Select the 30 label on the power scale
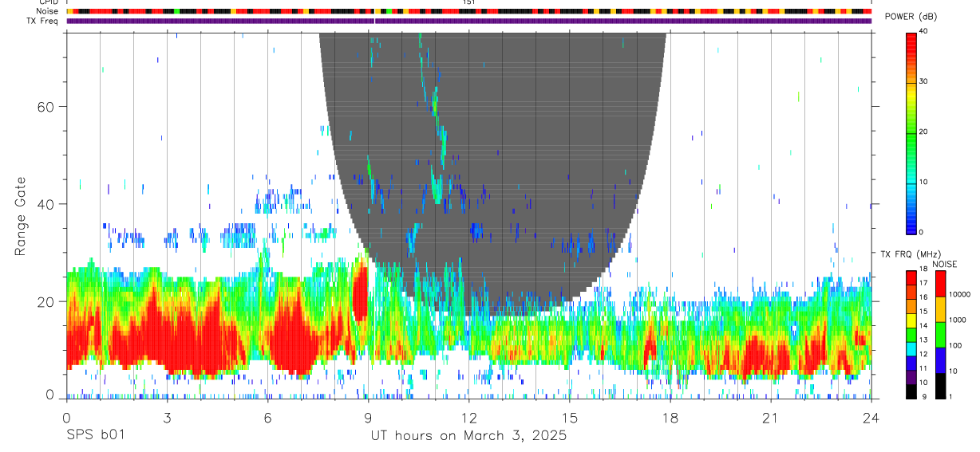The height and width of the screenshot is (452, 980). [x=924, y=81]
